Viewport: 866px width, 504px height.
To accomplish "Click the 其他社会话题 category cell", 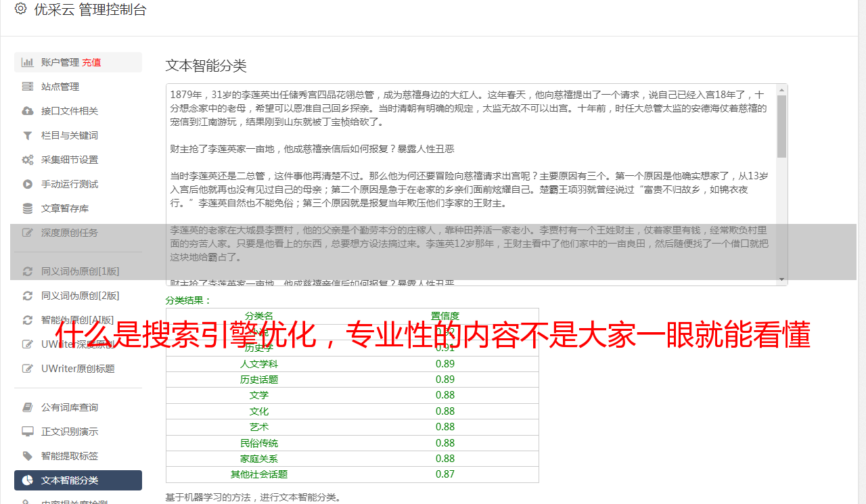I will click(x=259, y=474).
